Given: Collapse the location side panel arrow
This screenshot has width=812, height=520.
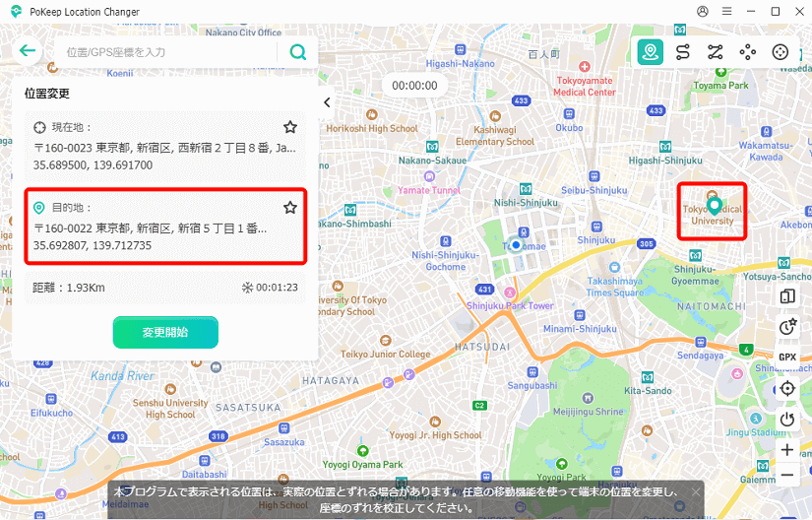Looking at the screenshot, I should point(327,102).
